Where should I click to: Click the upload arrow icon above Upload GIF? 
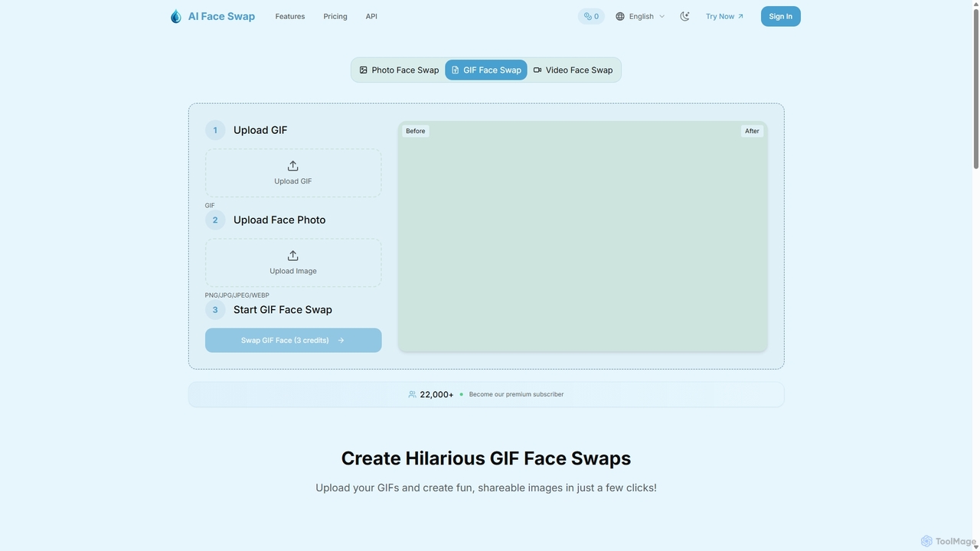(293, 166)
